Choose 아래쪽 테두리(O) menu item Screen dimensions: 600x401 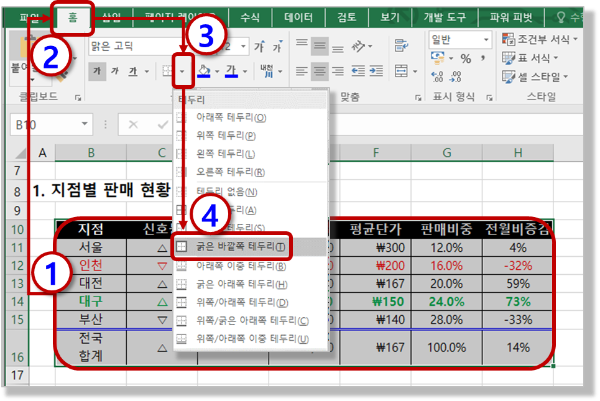click(x=251, y=117)
